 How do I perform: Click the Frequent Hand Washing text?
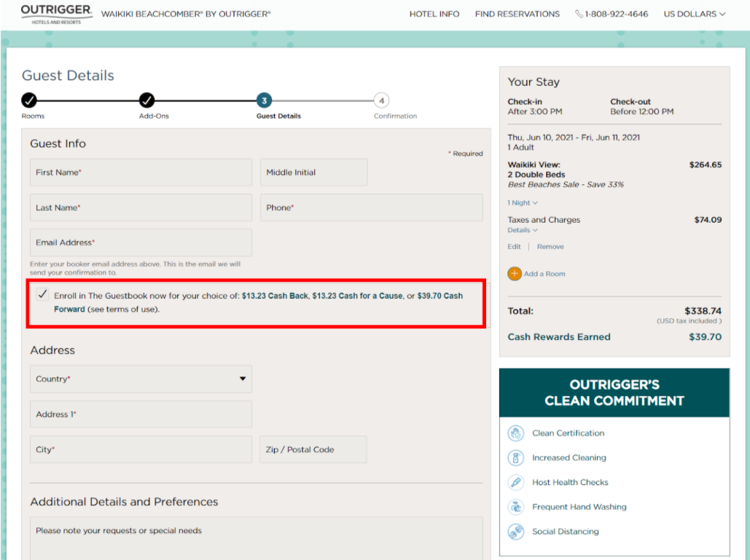[x=579, y=507]
